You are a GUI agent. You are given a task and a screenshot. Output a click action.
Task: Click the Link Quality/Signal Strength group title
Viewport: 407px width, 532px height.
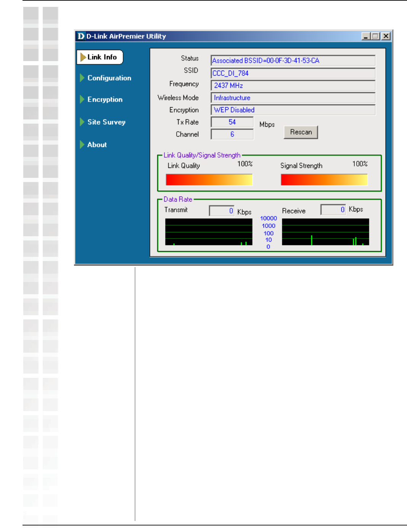(202, 155)
